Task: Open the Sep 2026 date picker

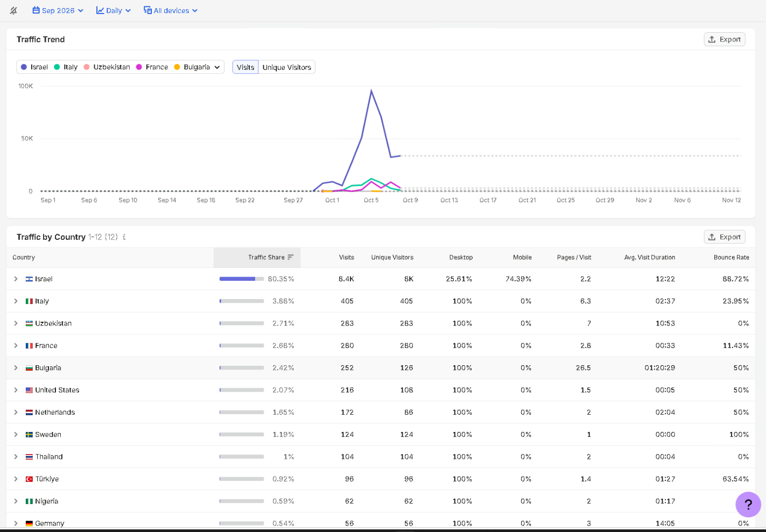Action: pyautogui.click(x=58, y=10)
